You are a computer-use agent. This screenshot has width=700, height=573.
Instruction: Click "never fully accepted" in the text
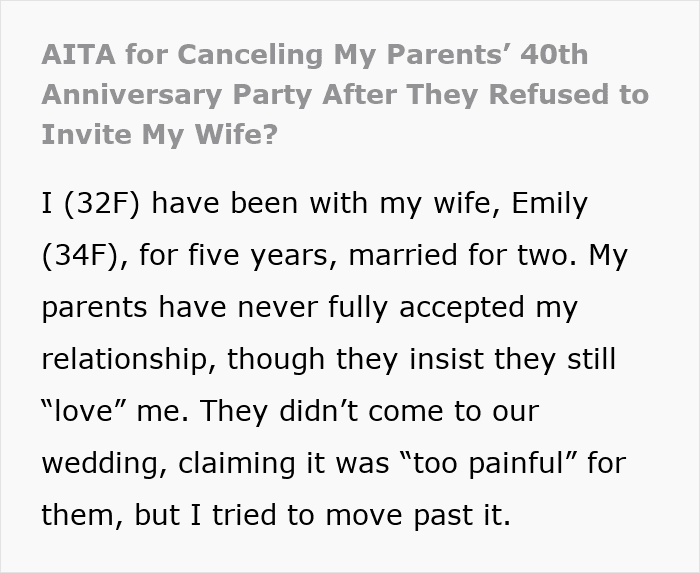click(381, 307)
